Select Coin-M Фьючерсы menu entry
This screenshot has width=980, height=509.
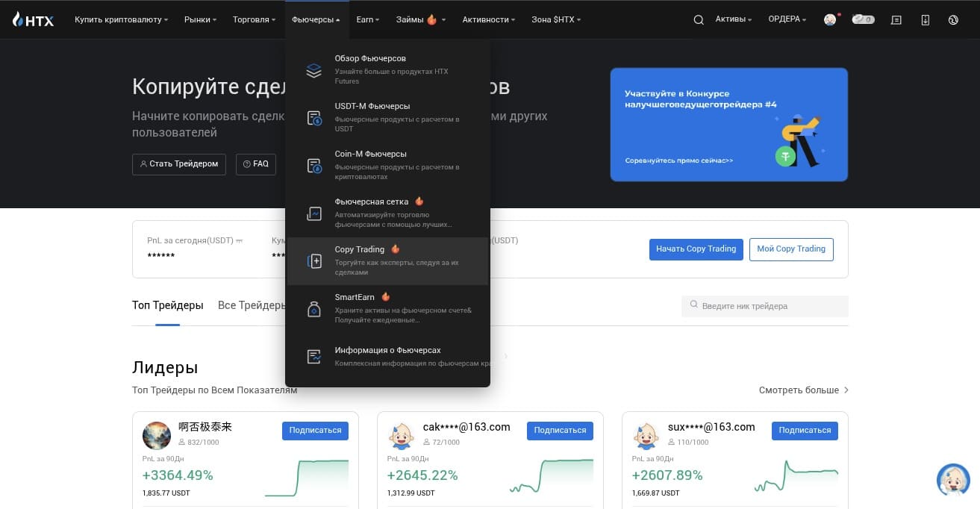pyautogui.click(x=387, y=166)
